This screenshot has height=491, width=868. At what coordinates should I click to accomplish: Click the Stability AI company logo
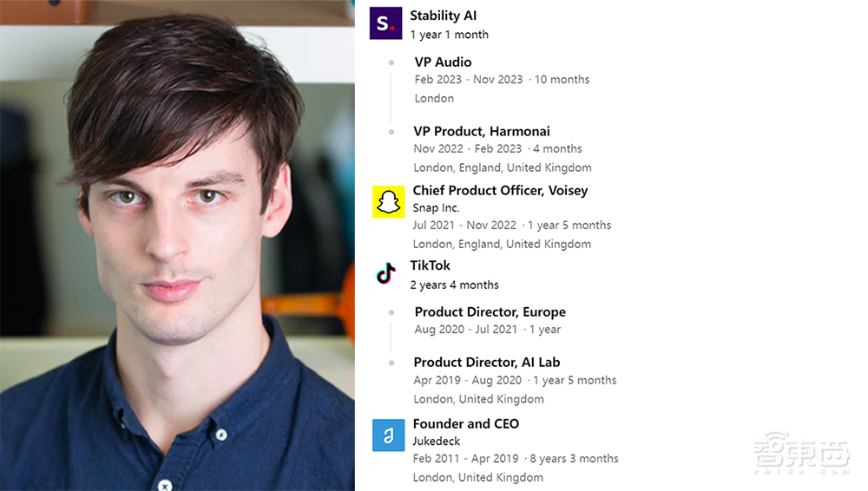(385, 23)
